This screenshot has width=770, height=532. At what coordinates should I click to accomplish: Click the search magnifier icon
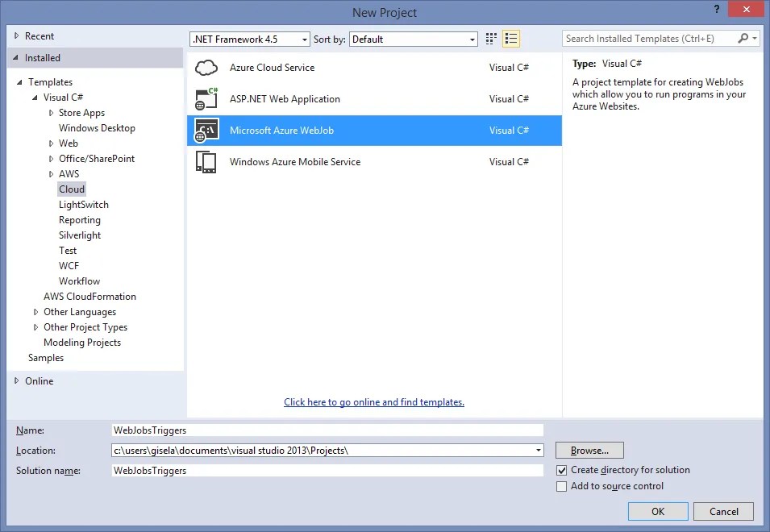coord(743,38)
